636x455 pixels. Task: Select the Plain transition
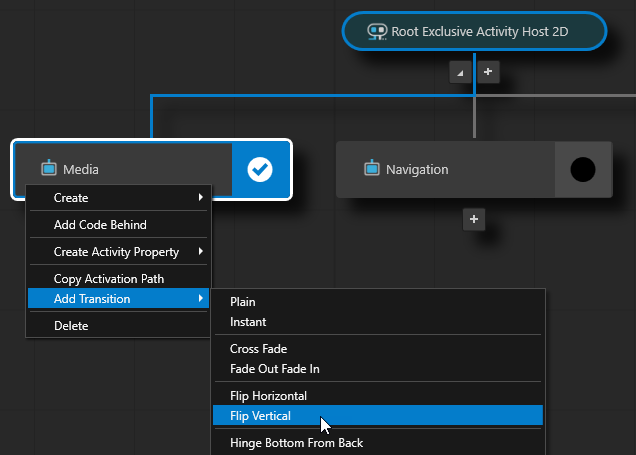click(378, 302)
